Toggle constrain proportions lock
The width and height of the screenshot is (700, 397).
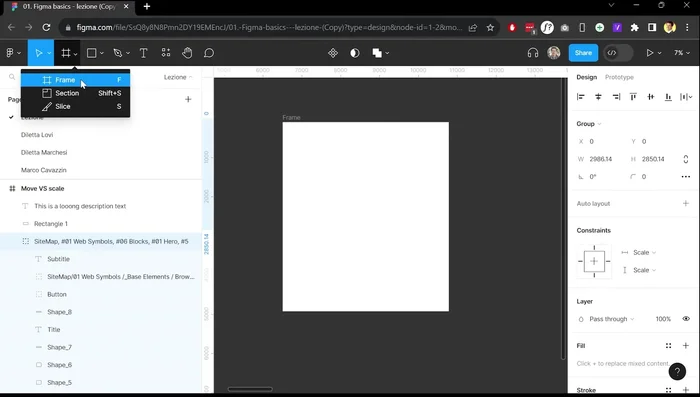click(x=686, y=159)
